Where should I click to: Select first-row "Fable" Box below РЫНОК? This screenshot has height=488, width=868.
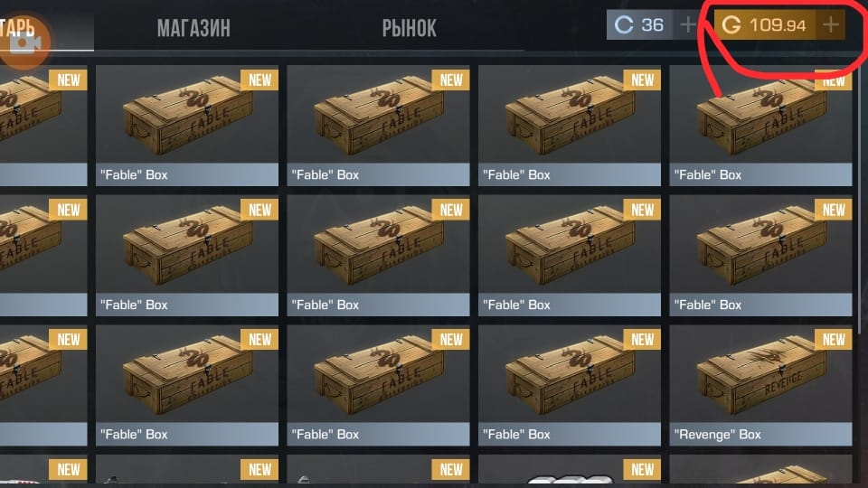[x=378, y=126]
